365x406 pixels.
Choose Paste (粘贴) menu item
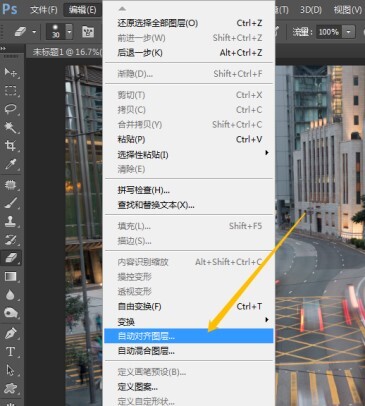pos(189,139)
